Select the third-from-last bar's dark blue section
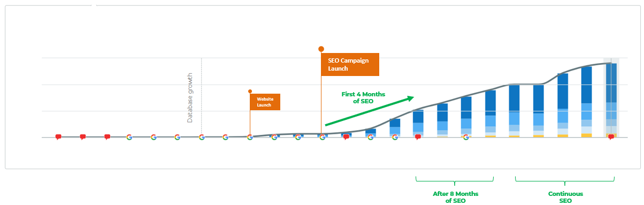This screenshot has height=205, width=644. click(563, 91)
